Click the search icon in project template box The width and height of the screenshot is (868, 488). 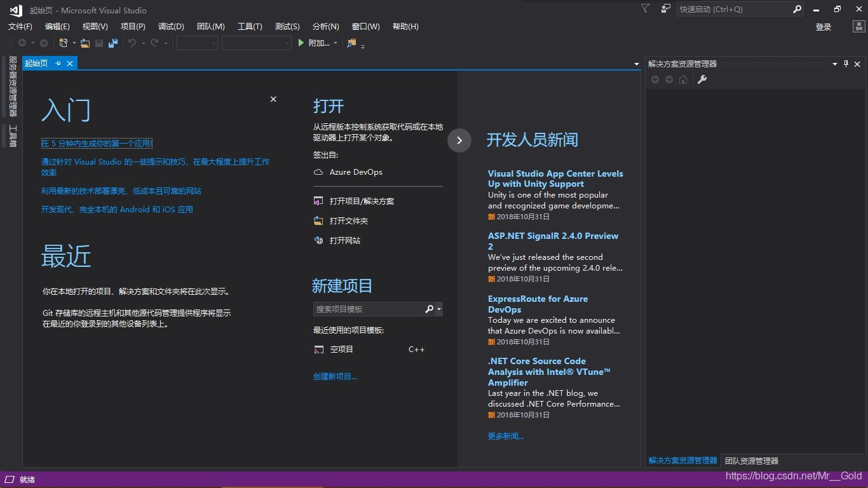pos(430,309)
